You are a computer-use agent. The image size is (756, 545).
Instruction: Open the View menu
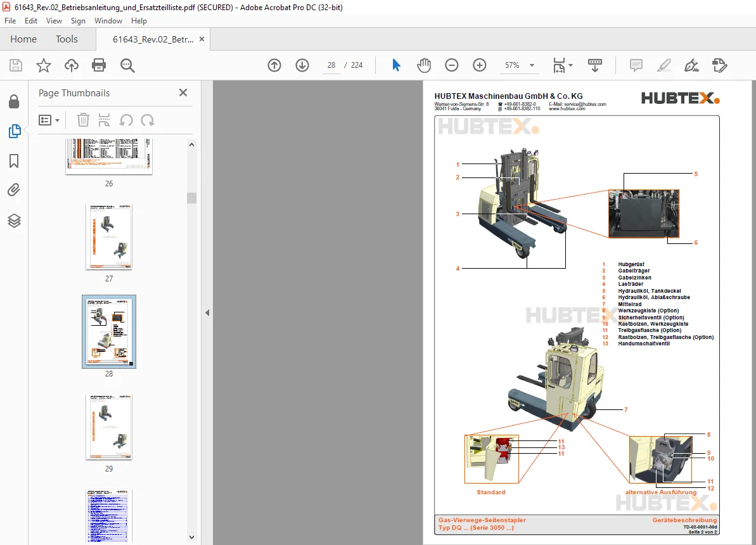[x=54, y=21]
